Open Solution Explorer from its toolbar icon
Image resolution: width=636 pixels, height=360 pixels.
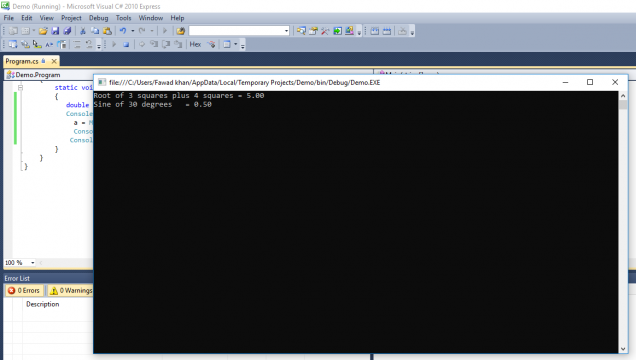point(301,31)
